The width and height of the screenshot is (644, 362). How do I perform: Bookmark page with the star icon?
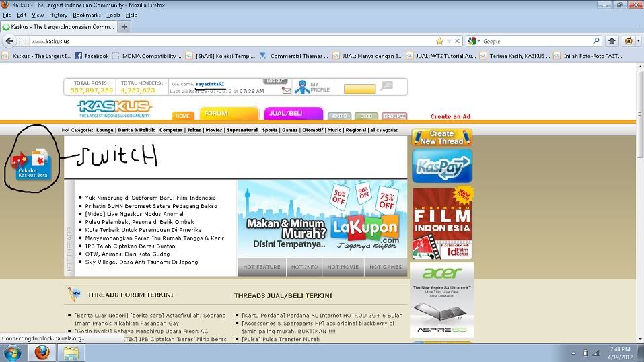(440, 41)
